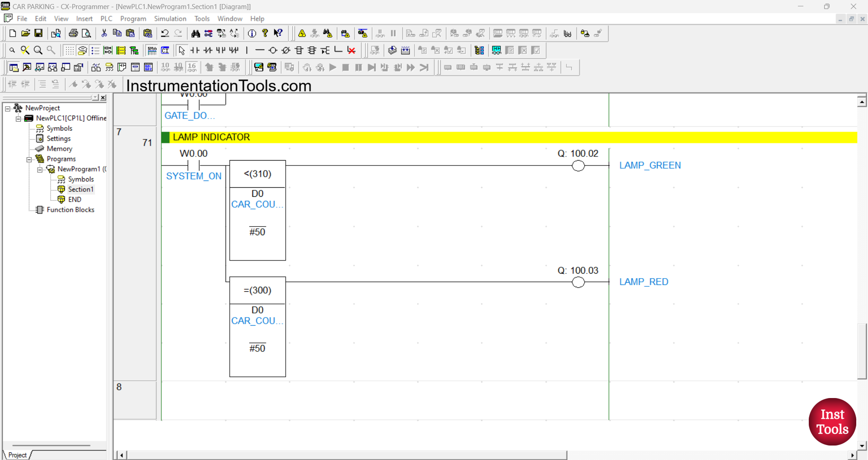This screenshot has width=868, height=460.
Task: Click the red X delete line icon
Action: (x=351, y=50)
